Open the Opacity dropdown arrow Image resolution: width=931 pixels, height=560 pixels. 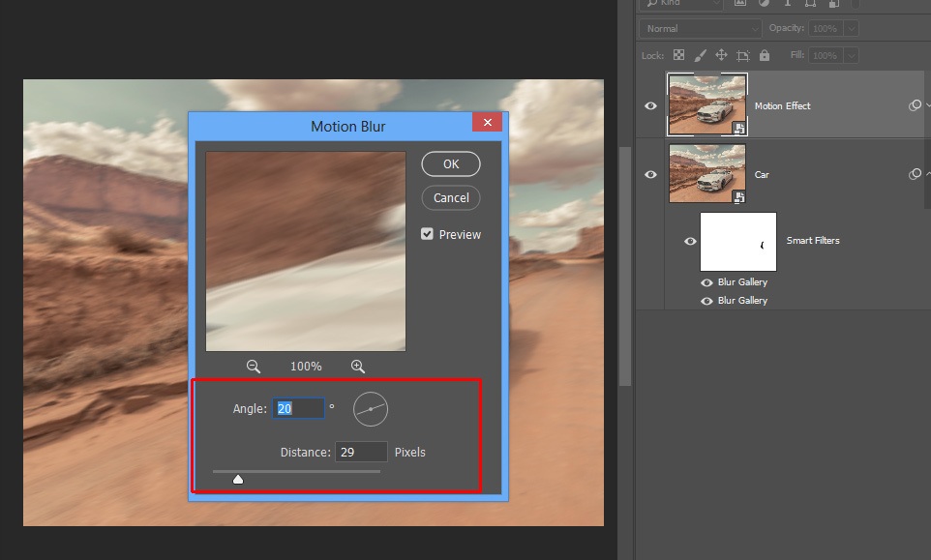851,29
